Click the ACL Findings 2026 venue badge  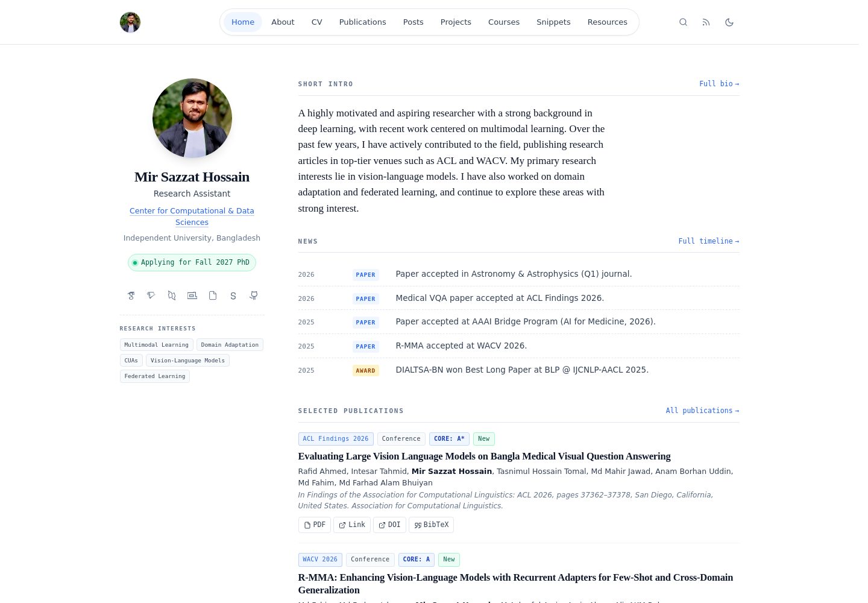tap(336, 439)
